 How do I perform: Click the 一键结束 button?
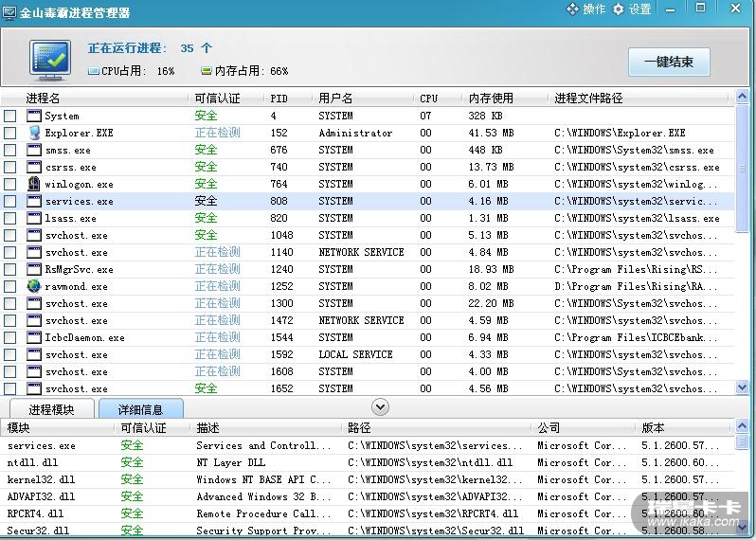669,62
